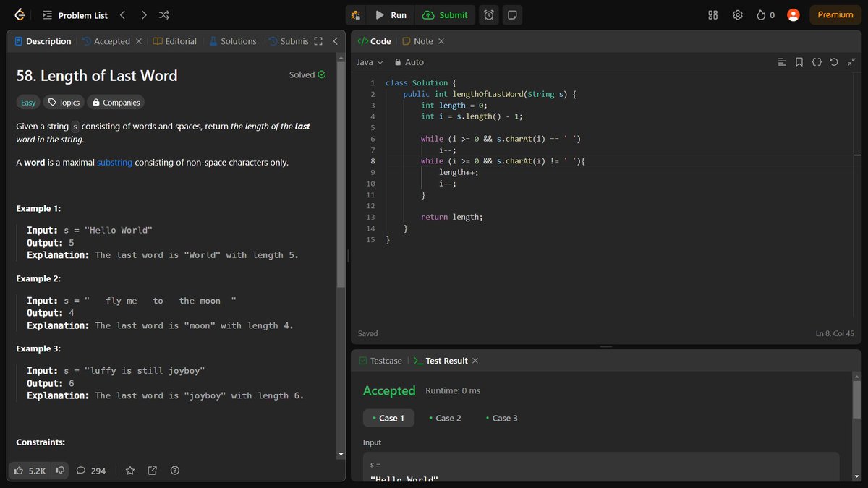Open the Submissions tab
This screenshot has width=868, height=488.
[x=288, y=41]
